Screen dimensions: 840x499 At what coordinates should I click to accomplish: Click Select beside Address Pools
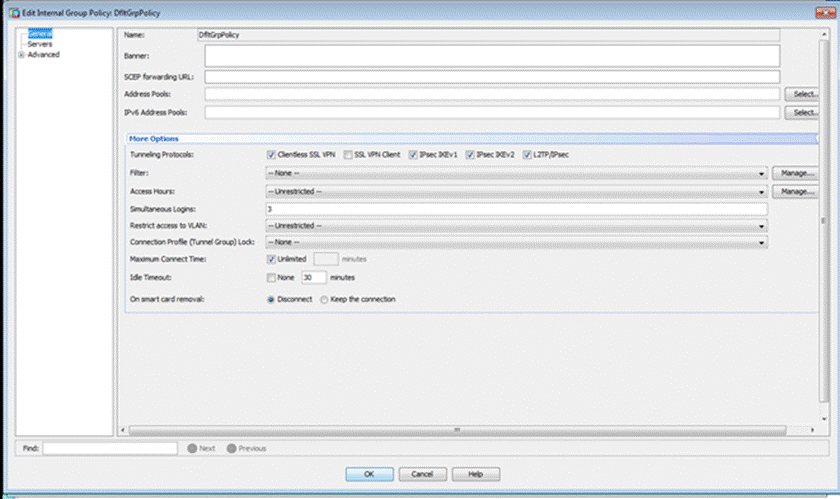(803, 94)
